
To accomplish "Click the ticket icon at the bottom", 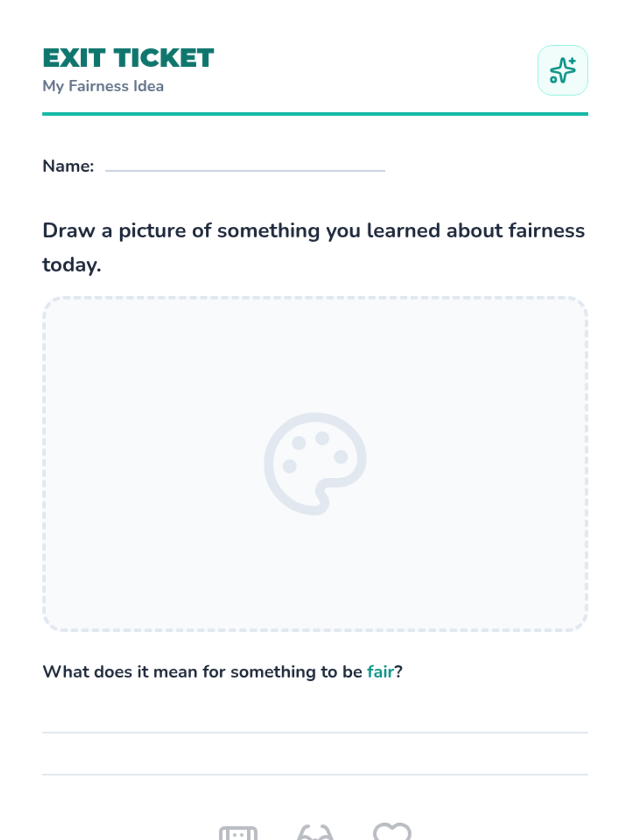I will click(238, 833).
